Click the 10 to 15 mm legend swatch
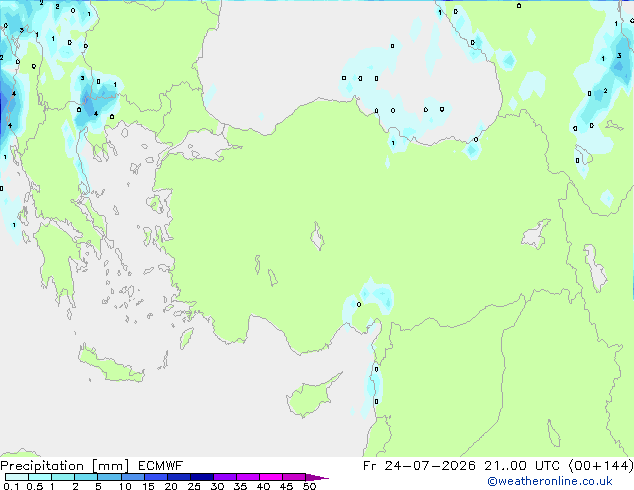This screenshot has width=634, height=490. (132, 477)
